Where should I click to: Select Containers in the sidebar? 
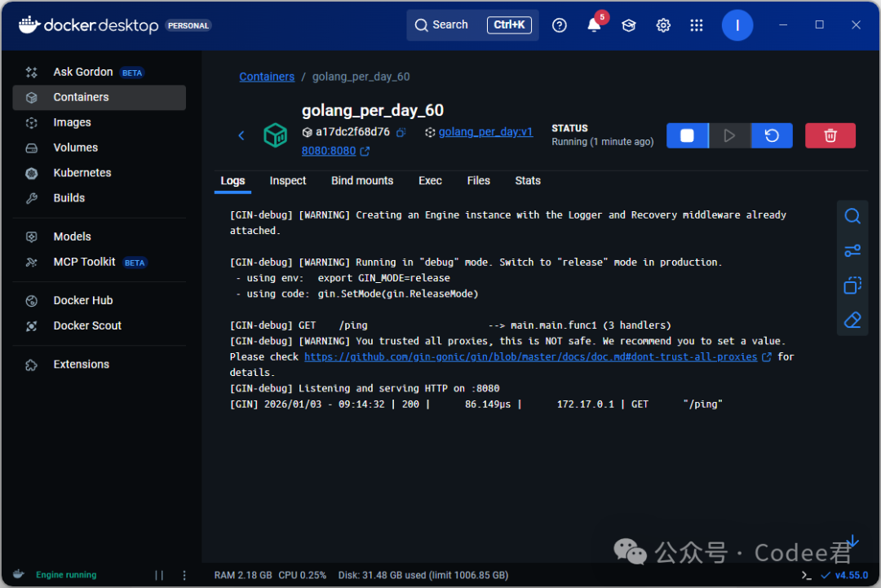coord(99,97)
